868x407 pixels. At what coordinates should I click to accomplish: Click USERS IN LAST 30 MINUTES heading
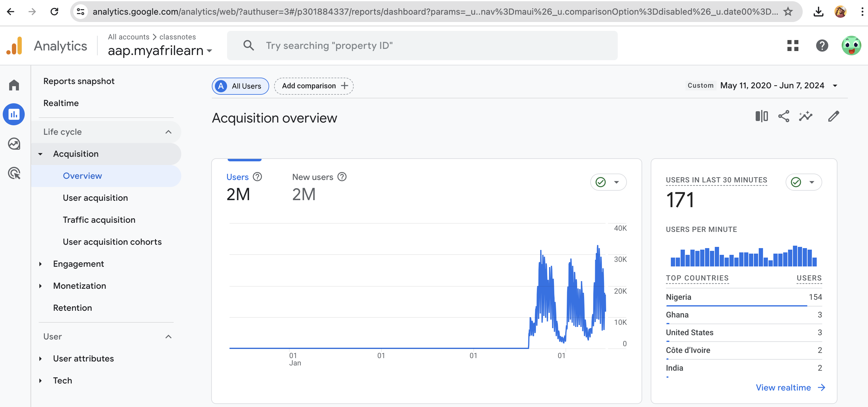716,180
